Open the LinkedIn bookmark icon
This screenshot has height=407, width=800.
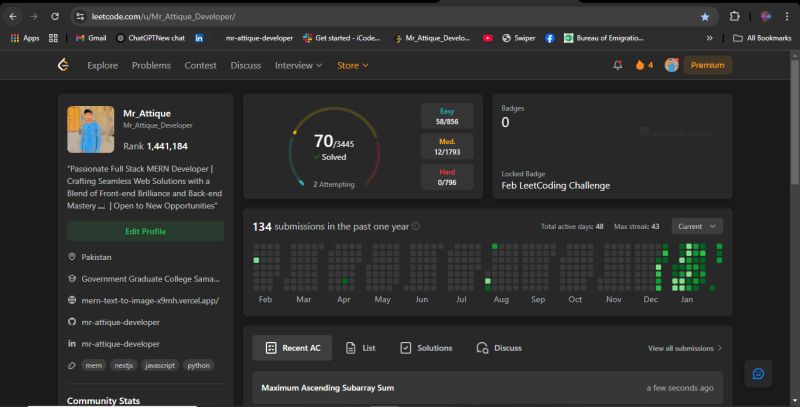tap(199, 38)
